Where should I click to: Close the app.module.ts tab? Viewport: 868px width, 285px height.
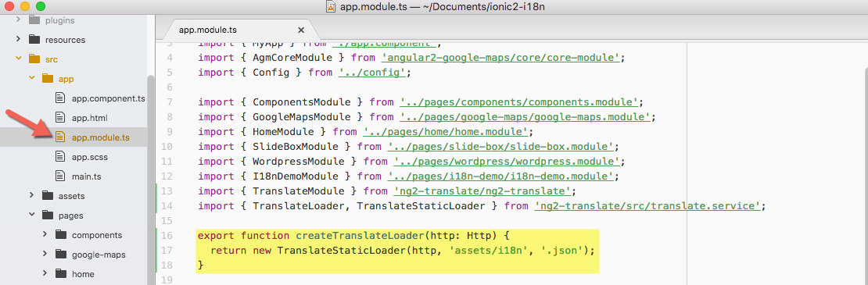[x=301, y=30]
